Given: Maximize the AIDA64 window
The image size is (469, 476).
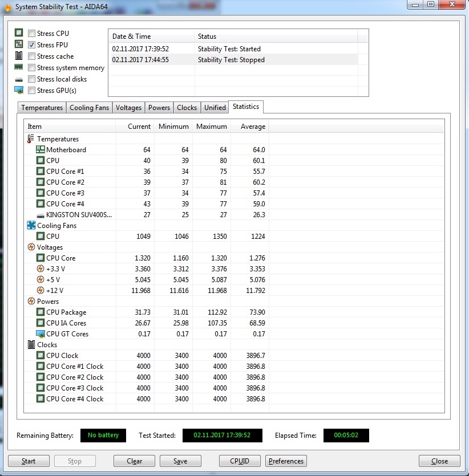Looking at the screenshot, I should tap(431, 4).
